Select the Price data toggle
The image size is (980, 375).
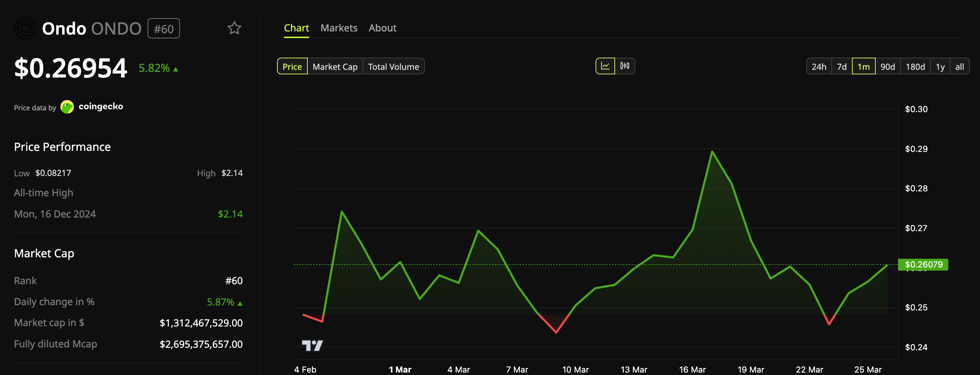pos(292,67)
